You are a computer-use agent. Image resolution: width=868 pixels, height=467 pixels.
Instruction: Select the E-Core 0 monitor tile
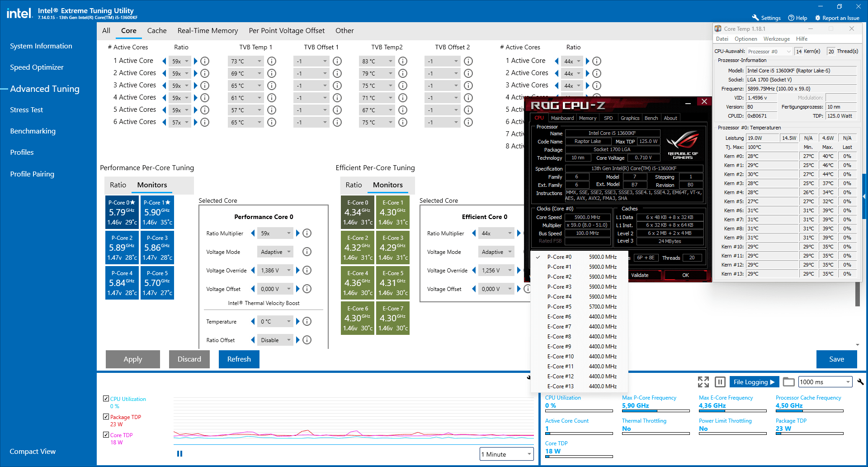click(x=358, y=212)
